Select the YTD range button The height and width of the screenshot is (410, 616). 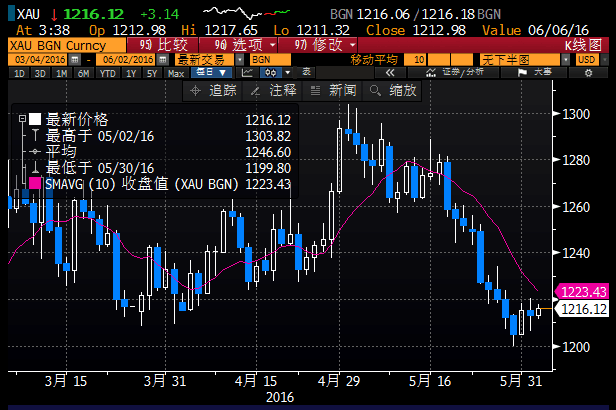point(105,73)
